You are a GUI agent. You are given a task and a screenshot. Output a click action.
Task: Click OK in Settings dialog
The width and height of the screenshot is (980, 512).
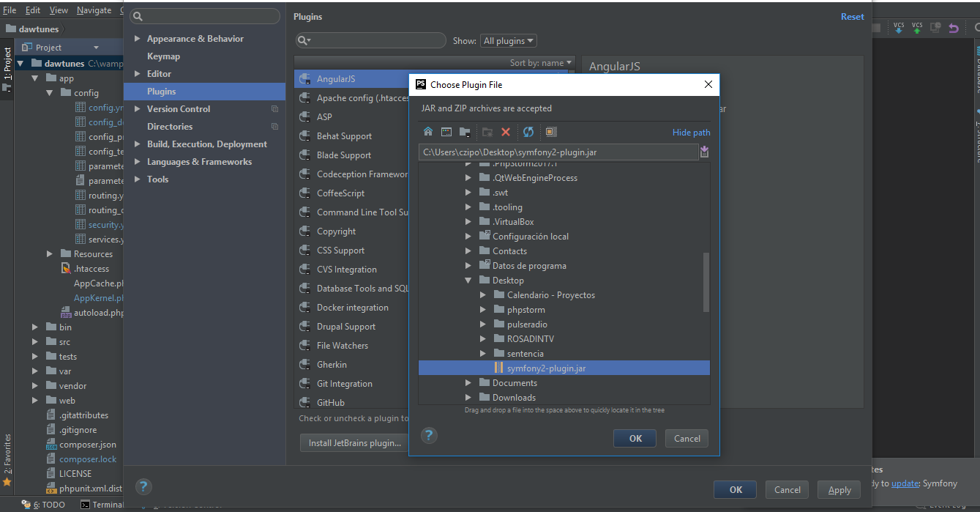coord(736,490)
